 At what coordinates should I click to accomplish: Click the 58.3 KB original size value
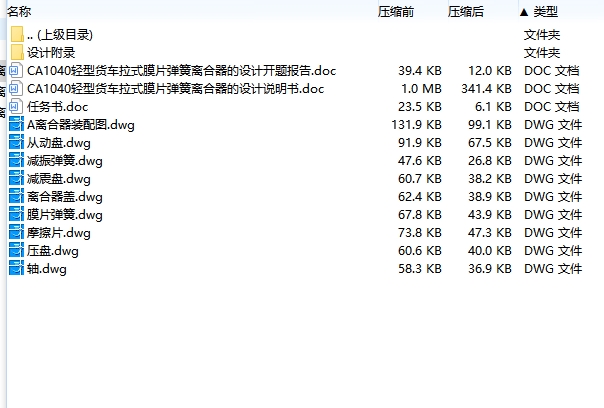click(x=420, y=269)
